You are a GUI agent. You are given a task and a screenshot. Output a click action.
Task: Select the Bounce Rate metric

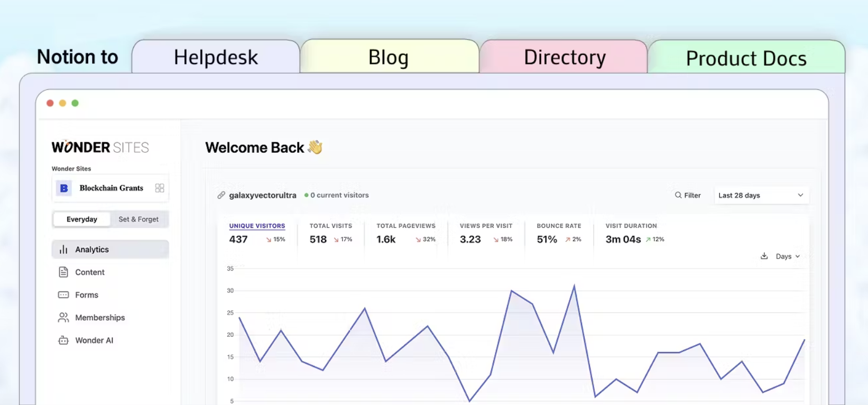(x=559, y=233)
